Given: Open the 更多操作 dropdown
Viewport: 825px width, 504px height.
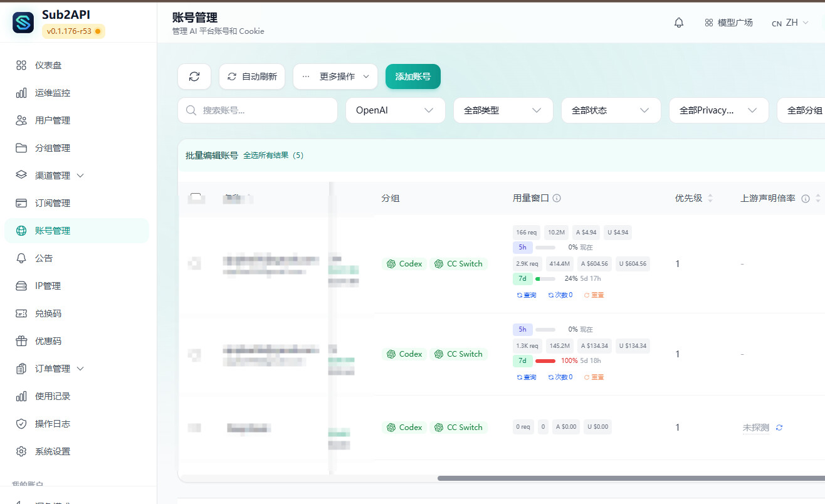Looking at the screenshot, I should pos(335,76).
